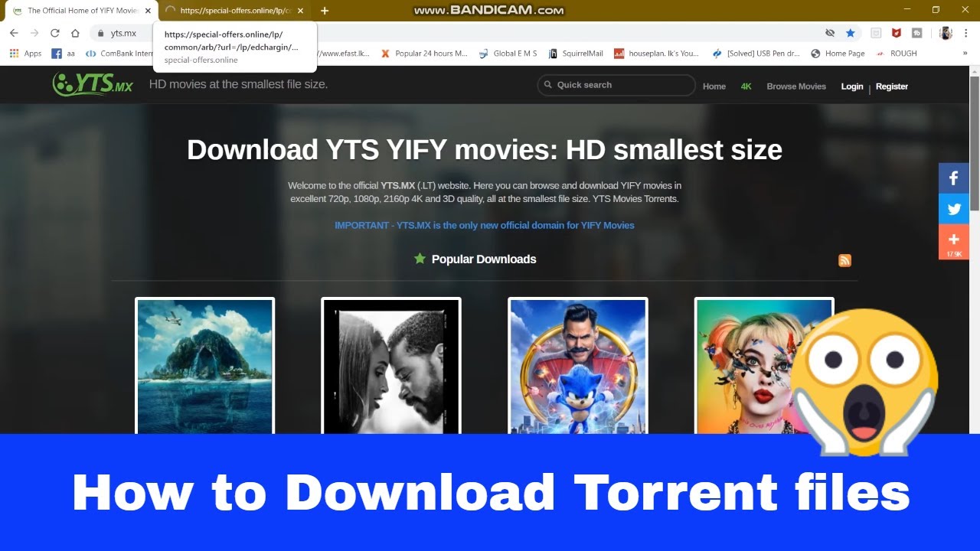980x551 pixels.
Task: Open the www.efast.lk bookmark
Action: (x=345, y=54)
